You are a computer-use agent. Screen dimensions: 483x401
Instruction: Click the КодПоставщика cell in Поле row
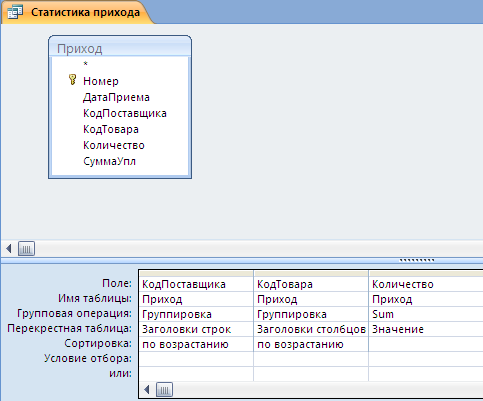(196, 284)
